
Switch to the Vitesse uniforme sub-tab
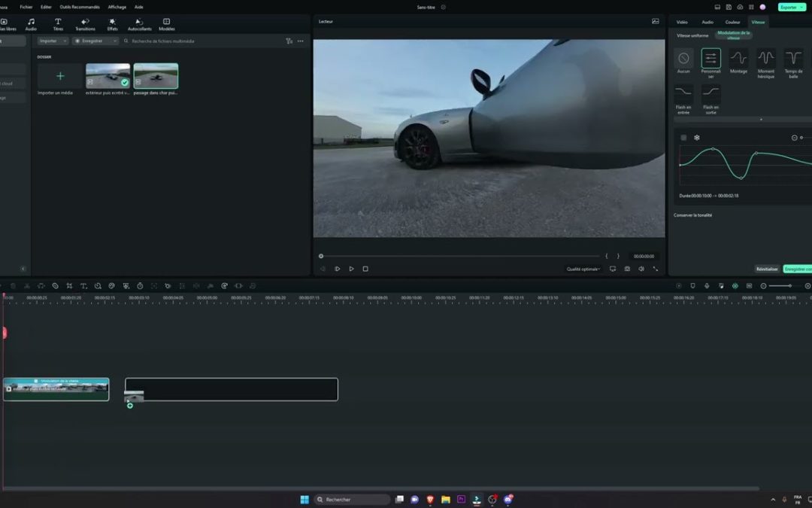point(692,36)
